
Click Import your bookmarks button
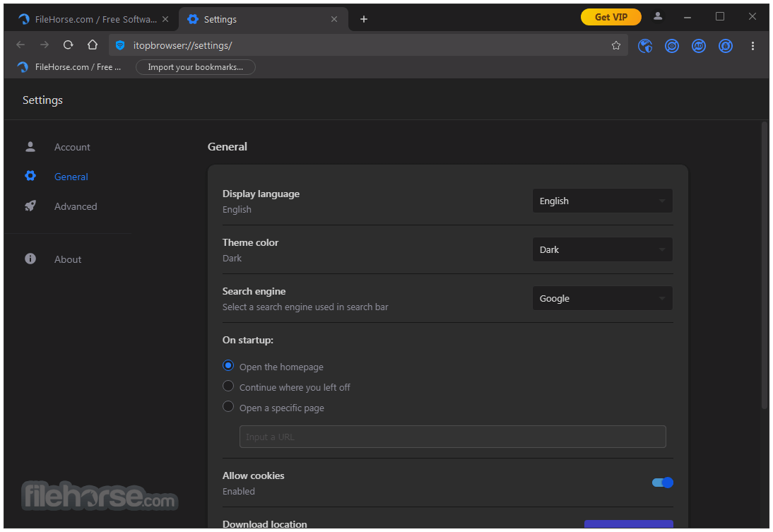[x=195, y=67]
